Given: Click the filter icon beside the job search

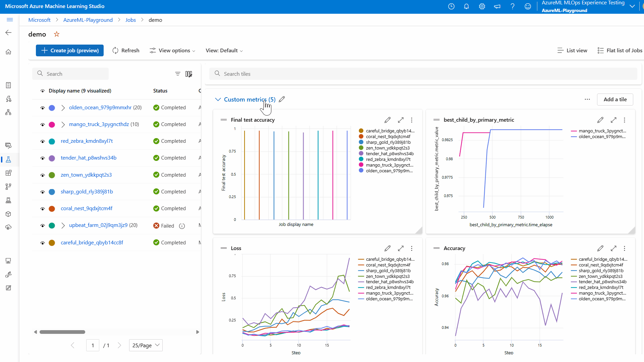Looking at the screenshot, I should pos(178,74).
